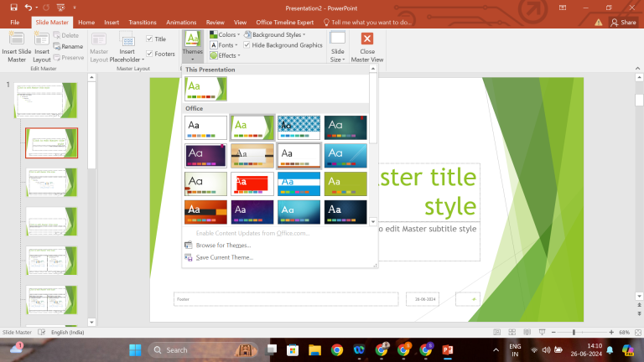Click the yellow warning icon near Share
This screenshot has height=362, width=644.
click(x=599, y=22)
